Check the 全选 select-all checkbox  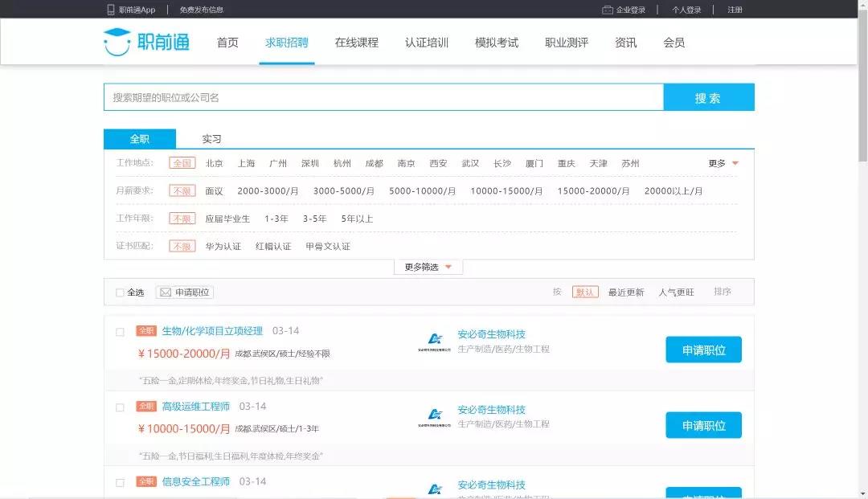(x=117, y=292)
